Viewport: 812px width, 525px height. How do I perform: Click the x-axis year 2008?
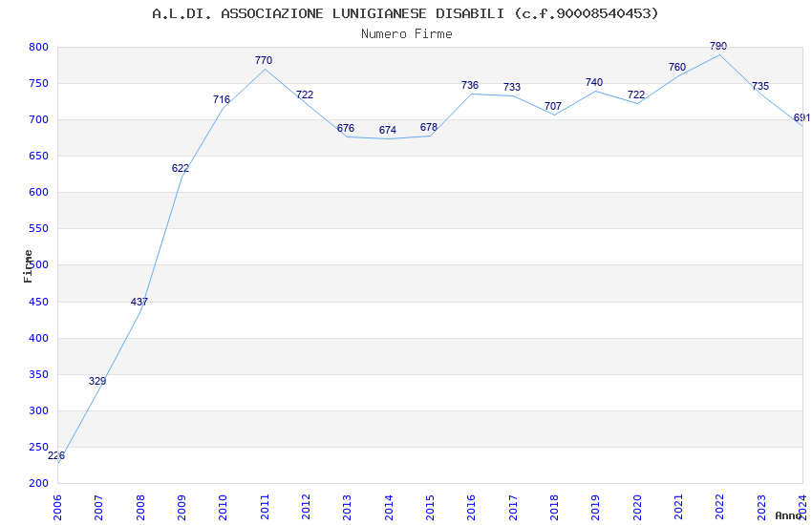140,507
